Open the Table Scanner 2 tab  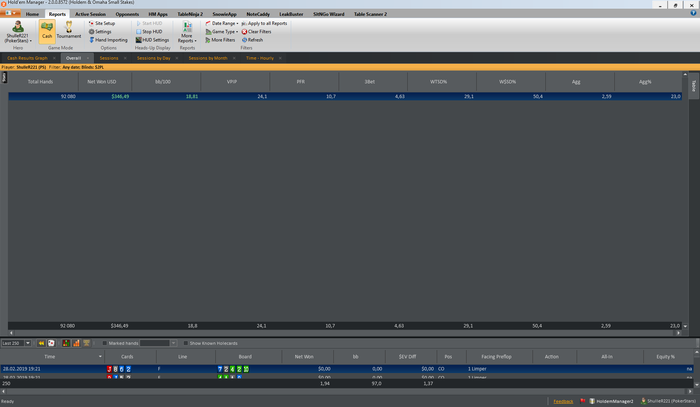pos(371,14)
